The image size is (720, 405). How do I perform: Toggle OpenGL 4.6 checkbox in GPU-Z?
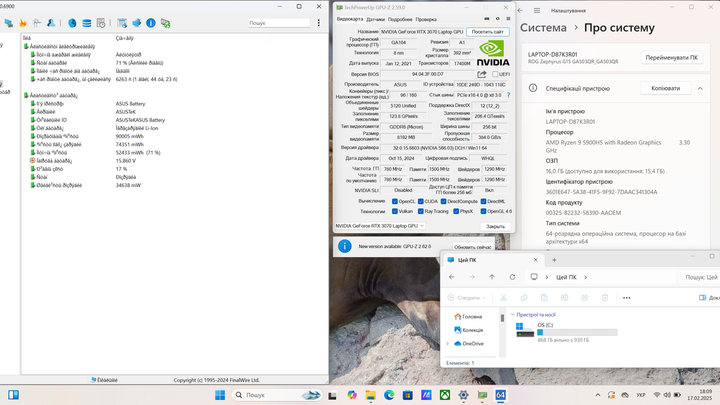pyautogui.click(x=483, y=211)
